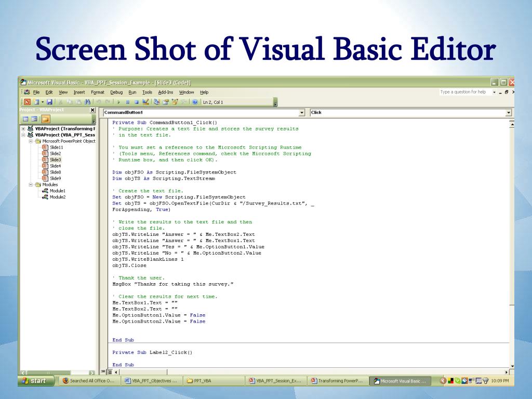Screen dimensions: 532x399
Task: Open the Edit menu
Action: click(49, 92)
